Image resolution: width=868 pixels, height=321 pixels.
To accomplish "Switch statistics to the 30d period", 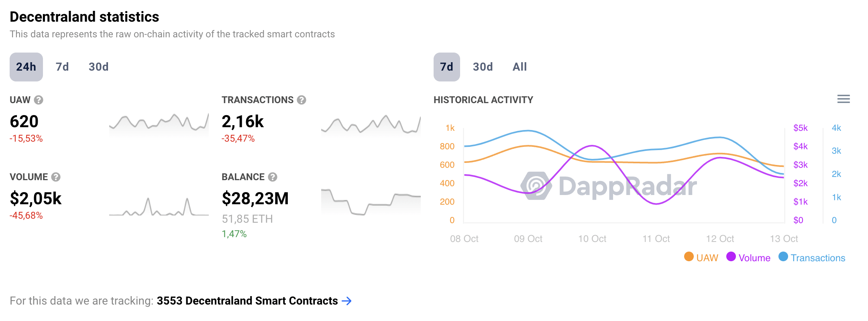I will (x=99, y=67).
